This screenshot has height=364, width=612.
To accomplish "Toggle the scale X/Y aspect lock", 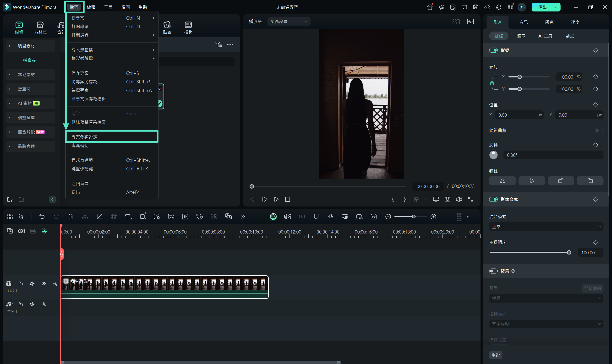I will coord(492,83).
